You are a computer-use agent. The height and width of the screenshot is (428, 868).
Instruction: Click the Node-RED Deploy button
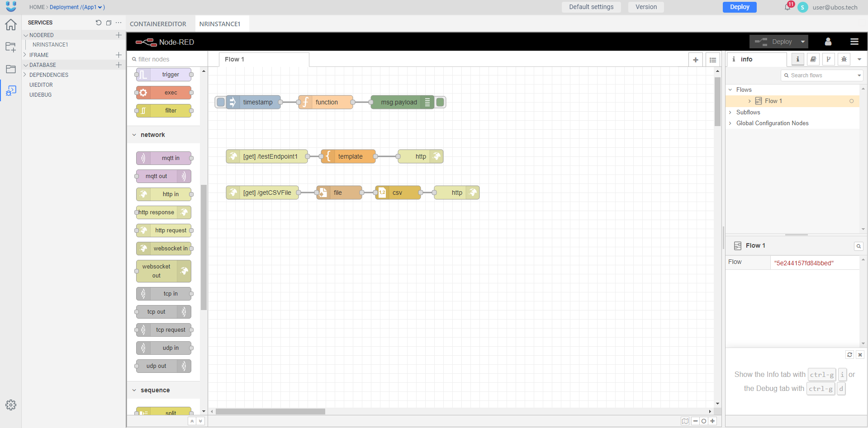tap(773, 42)
